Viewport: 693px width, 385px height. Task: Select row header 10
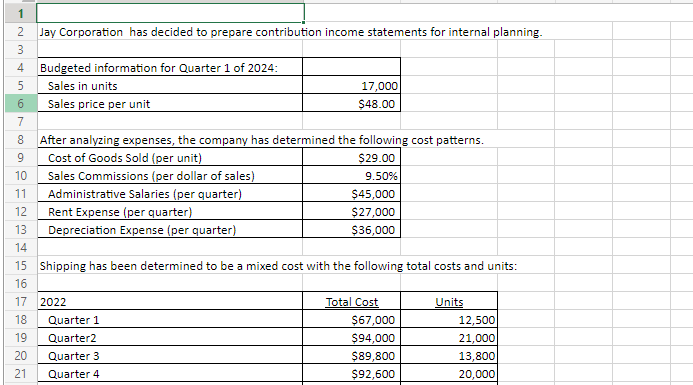(x=20, y=176)
